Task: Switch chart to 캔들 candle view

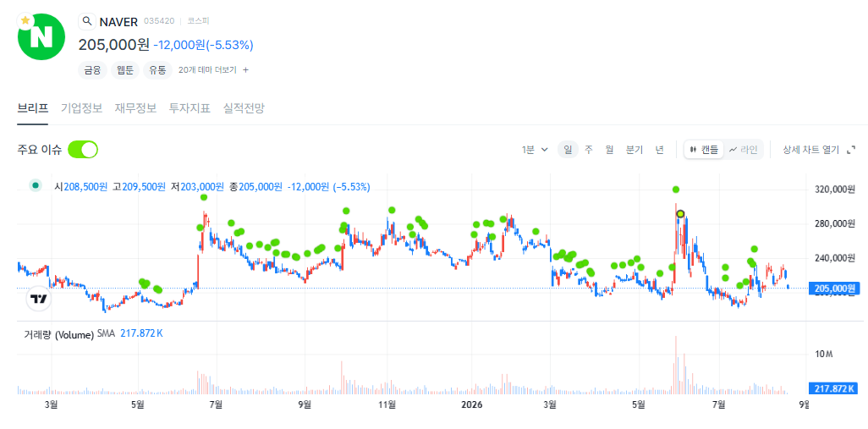Action: point(704,150)
